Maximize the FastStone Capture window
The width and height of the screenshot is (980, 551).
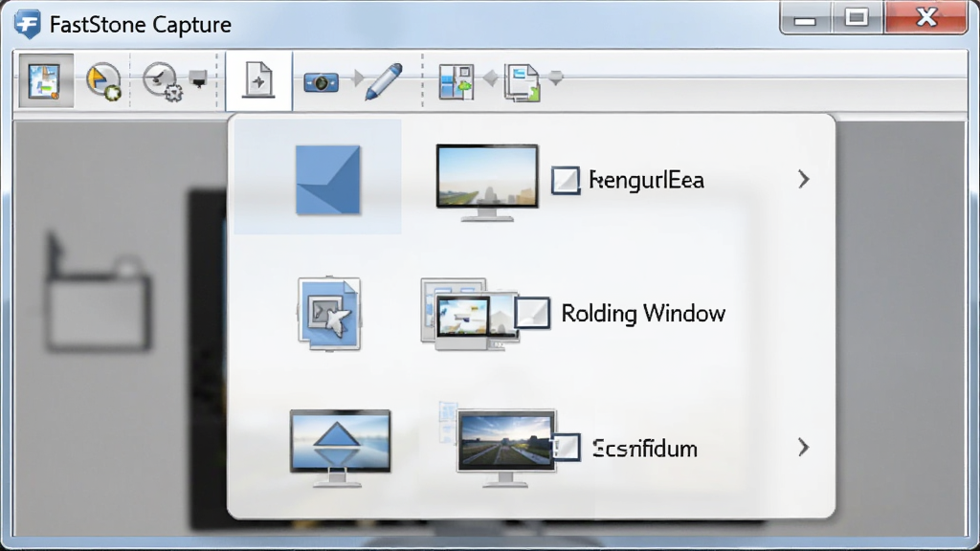pos(857,17)
